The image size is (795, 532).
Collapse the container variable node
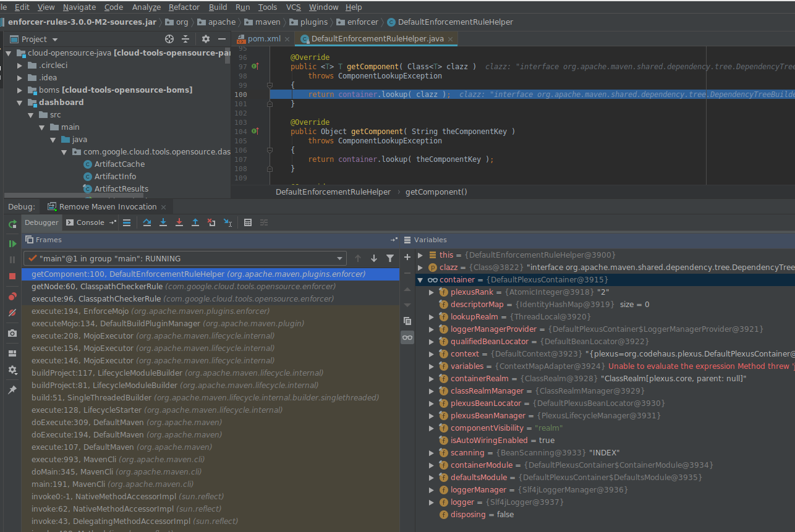click(x=420, y=280)
